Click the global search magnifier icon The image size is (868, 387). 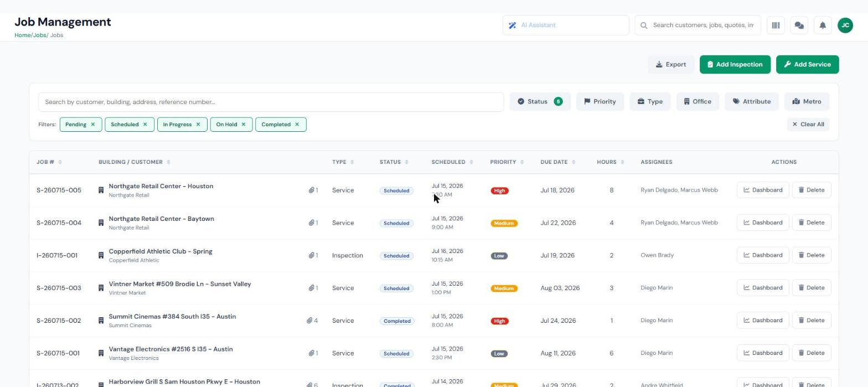tap(644, 25)
